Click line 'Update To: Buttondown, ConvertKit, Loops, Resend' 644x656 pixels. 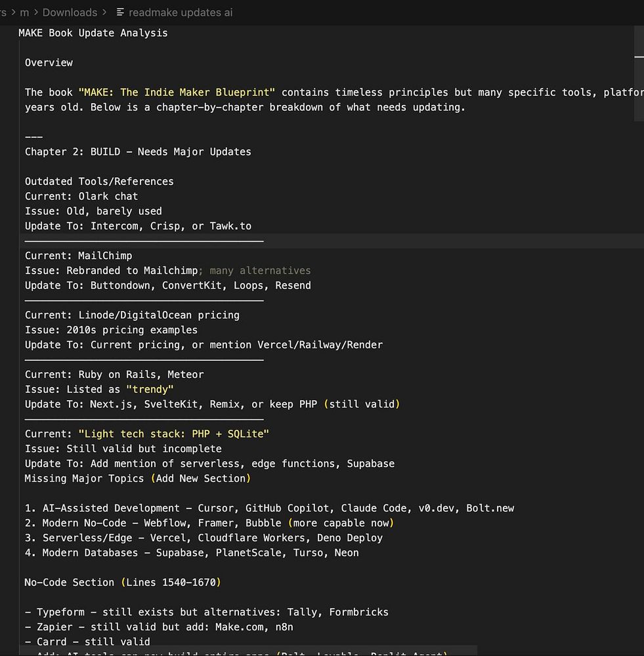(x=168, y=286)
